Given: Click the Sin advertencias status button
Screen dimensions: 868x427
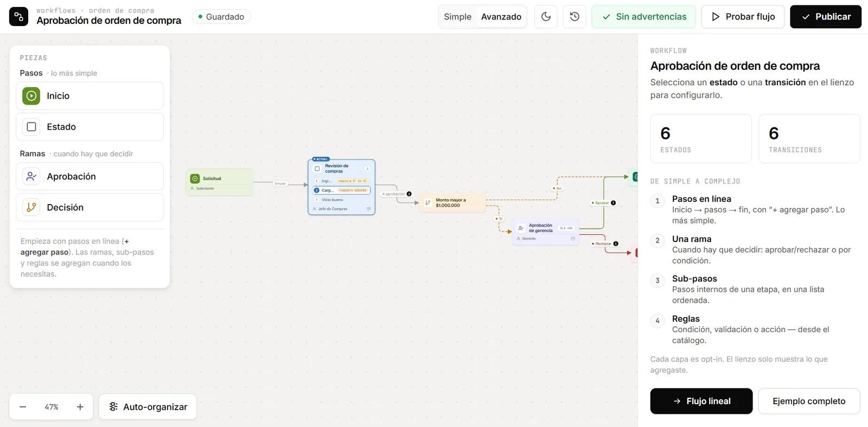Looking at the screenshot, I should (x=644, y=17).
